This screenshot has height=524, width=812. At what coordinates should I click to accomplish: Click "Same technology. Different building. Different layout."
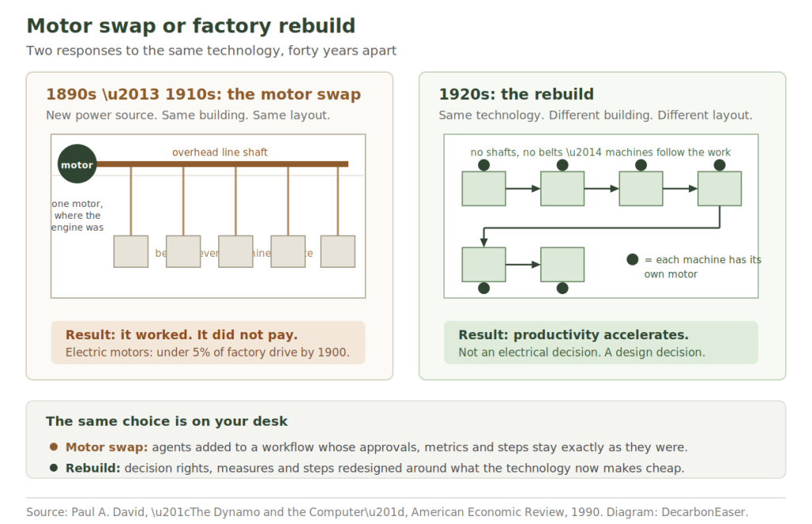(595, 115)
